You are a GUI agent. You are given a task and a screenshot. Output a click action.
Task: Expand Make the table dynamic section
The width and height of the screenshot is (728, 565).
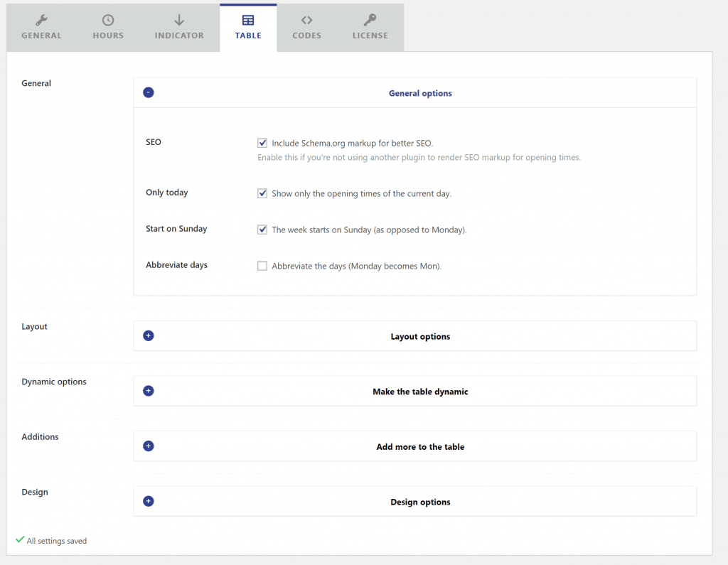[420, 392]
